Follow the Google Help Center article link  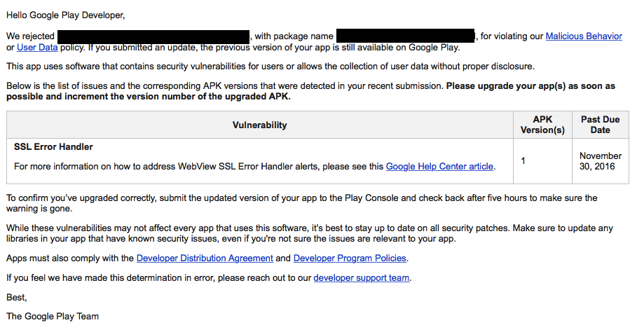[x=439, y=167]
